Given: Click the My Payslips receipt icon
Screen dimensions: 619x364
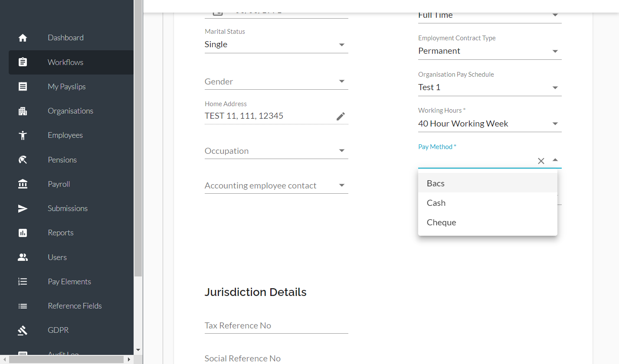Looking at the screenshot, I should click(23, 87).
